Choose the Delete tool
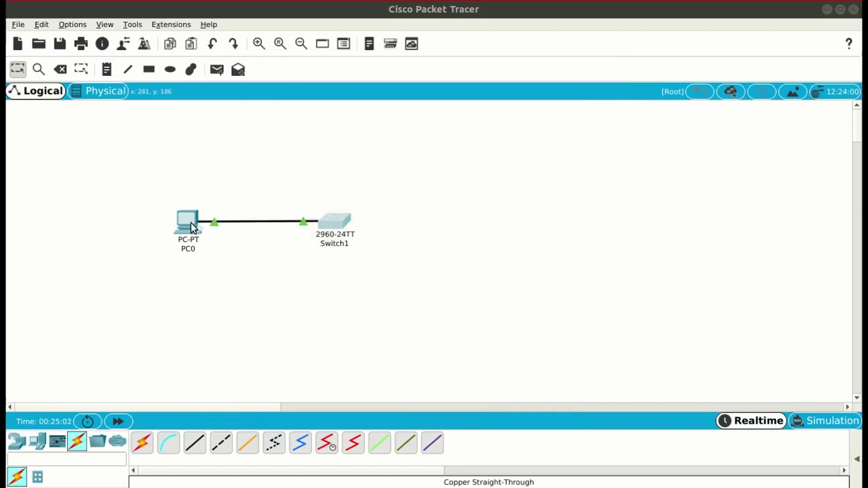 click(60, 69)
